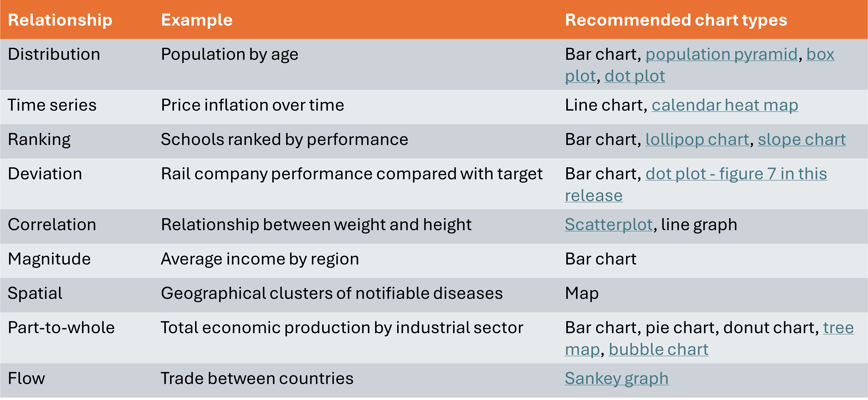Open the dot plot link in Distribution row
Screen dimensions: 868x400
click(635, 76)
